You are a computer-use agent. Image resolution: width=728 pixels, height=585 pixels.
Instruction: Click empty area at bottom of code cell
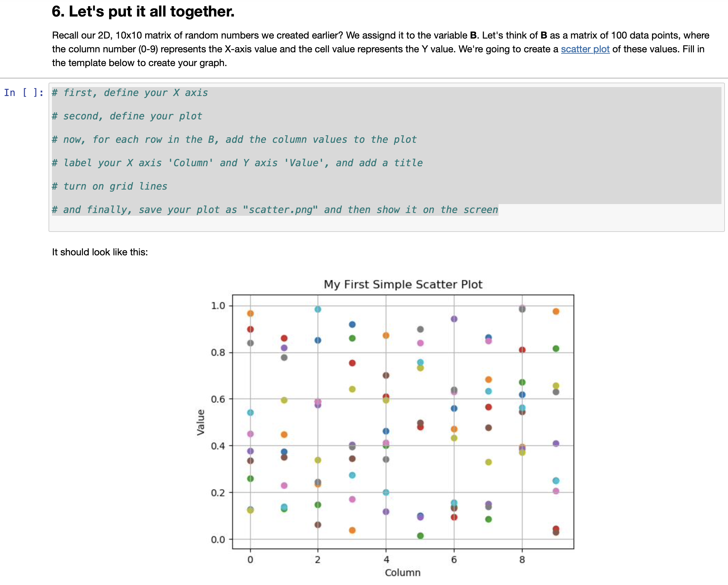386,224
